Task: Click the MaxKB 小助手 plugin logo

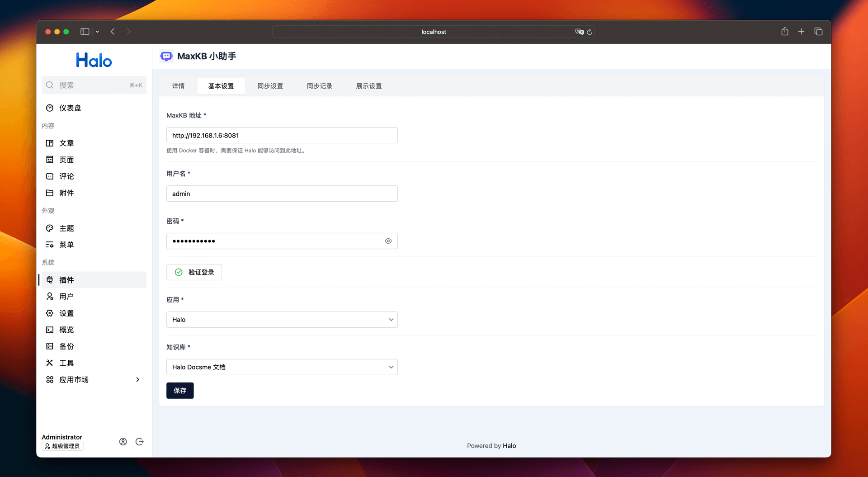Action: (166, 56)
